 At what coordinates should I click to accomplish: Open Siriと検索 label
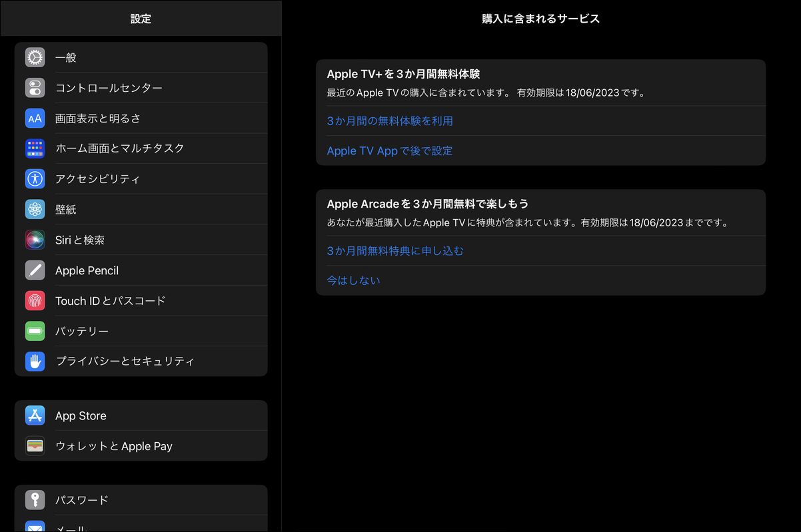pyautogui.click(x=80, y=240)
